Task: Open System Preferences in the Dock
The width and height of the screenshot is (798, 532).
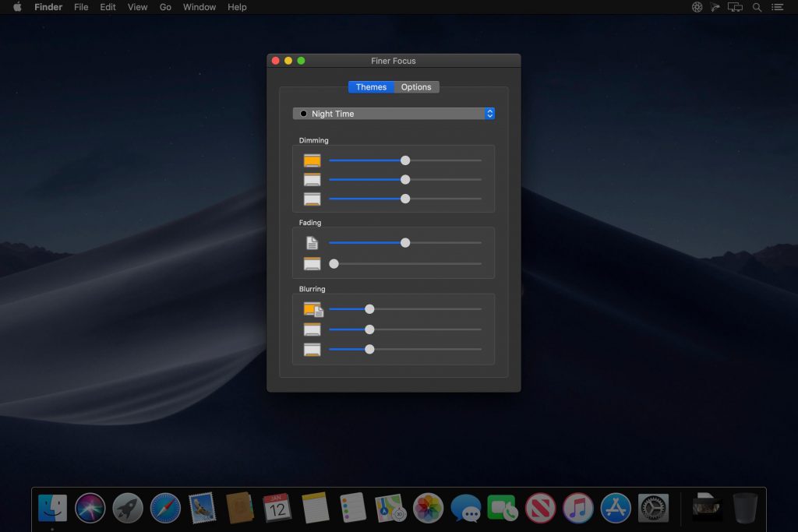Action: (653, 508)
